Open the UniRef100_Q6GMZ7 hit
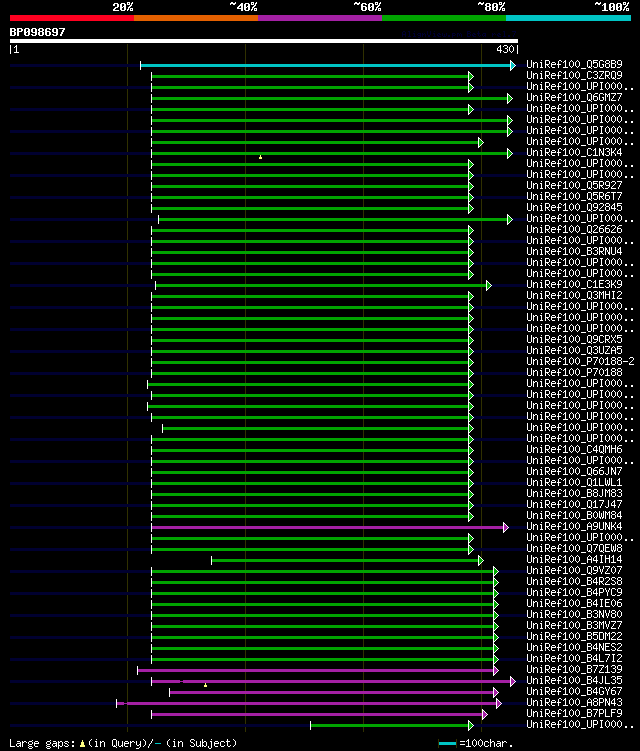The width and height of the screenshot is (640, 751). pos(574,97)
